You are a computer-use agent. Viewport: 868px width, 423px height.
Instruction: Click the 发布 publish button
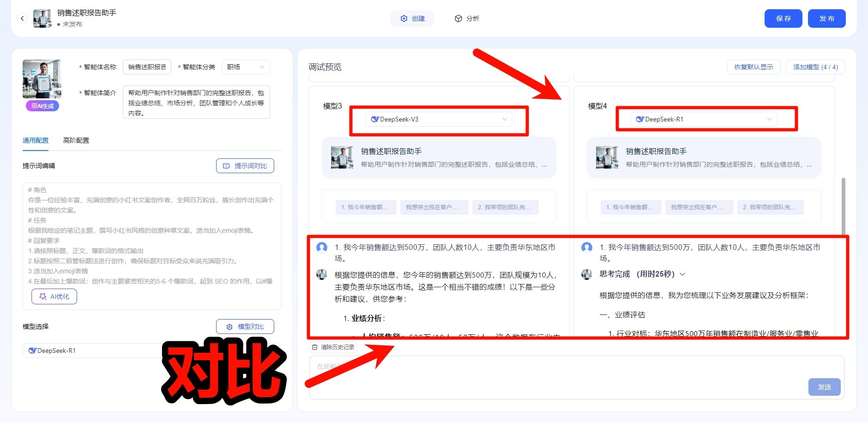(x=827, y=18)
